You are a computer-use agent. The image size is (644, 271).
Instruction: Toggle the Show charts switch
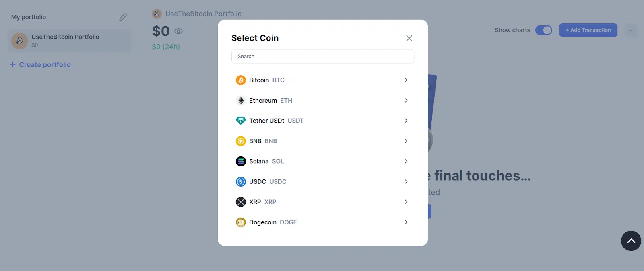tap(543, 30)
